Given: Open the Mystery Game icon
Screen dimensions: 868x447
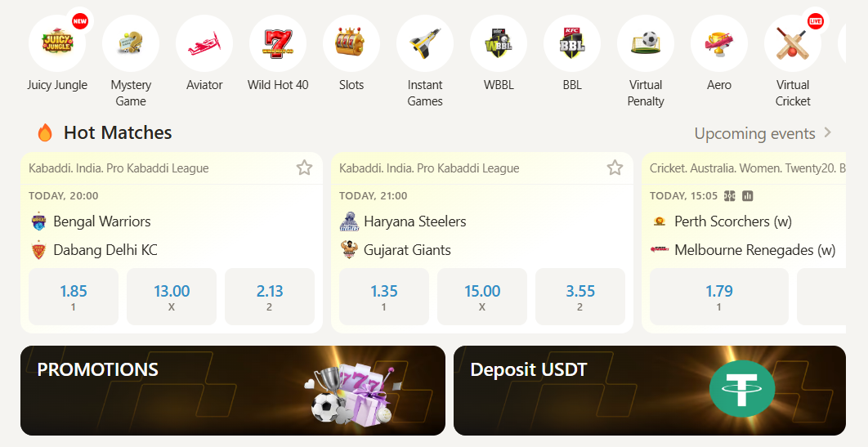Looking at the screenshot, I should [x=131, y=43].
